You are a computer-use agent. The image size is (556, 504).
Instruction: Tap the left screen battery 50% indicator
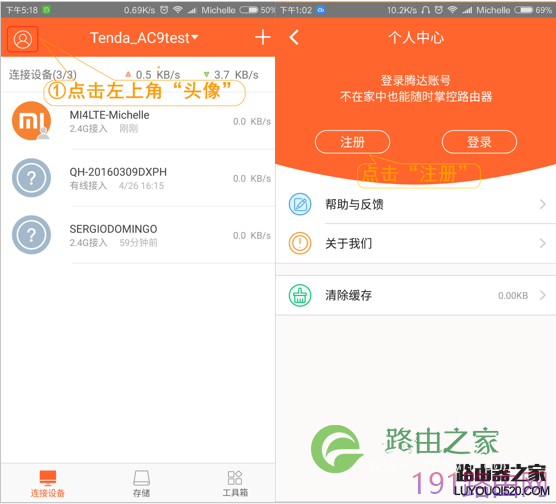tap(257, 10)
